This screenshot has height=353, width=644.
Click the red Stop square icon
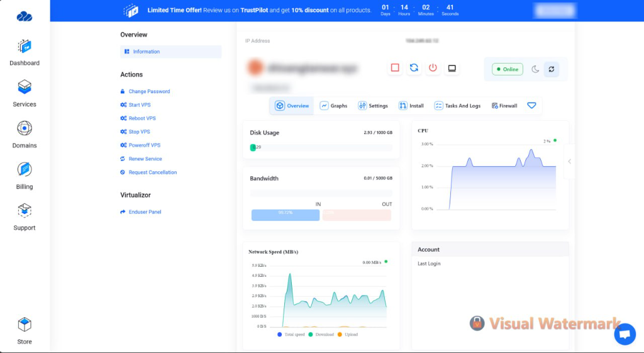(395, 68)
